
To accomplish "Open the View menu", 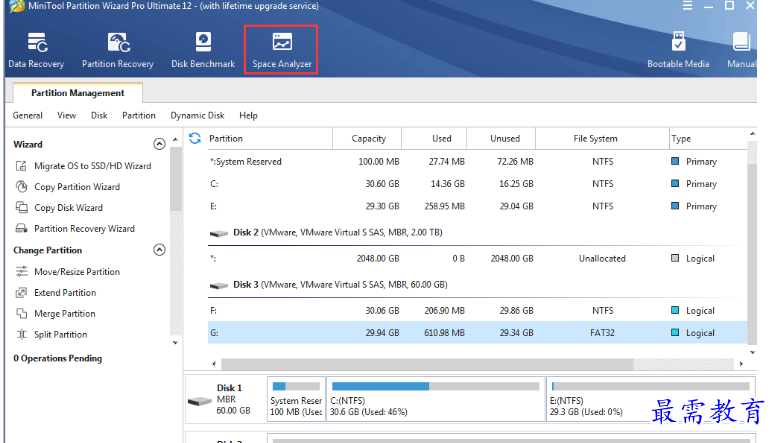I will click(x=67, y=115).
